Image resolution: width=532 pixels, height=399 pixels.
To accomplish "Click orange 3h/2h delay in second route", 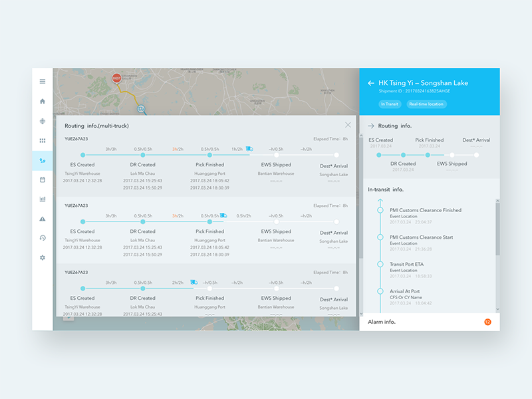I will 178,215.
